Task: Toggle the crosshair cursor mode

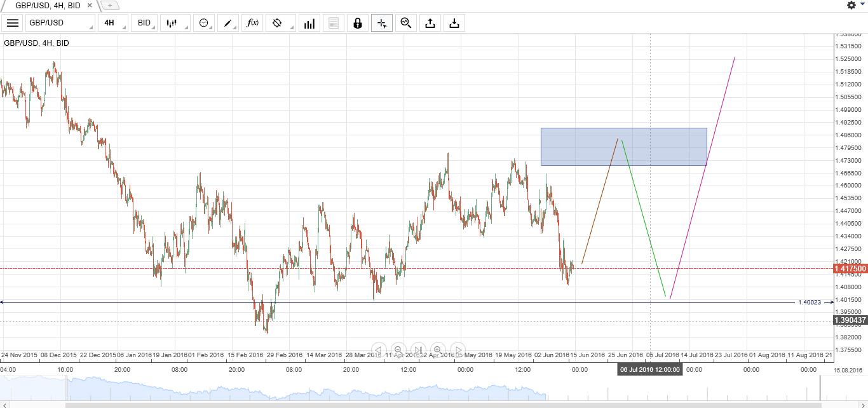Action: tap(382, 24)
